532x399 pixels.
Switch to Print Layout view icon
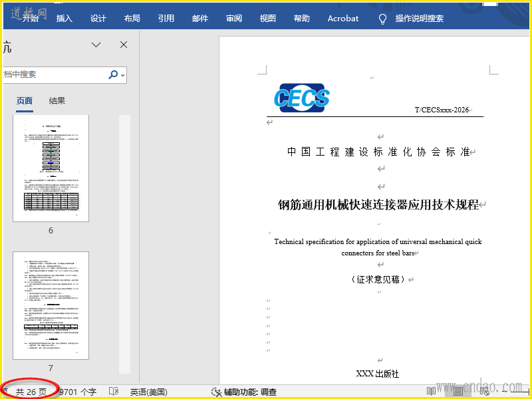click(x=458, y=391)
